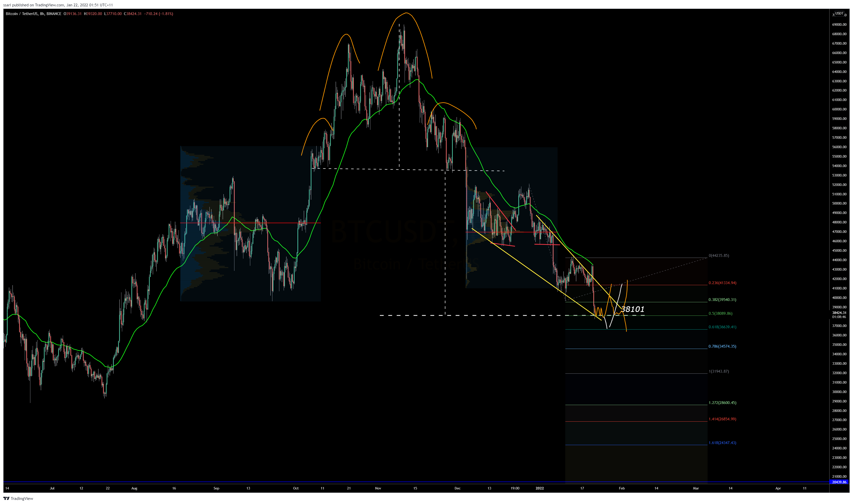Image resolution: width=853 pixels, height=504 pixels.
Task: Click the white 38101 text annotation
Action: 632,309
